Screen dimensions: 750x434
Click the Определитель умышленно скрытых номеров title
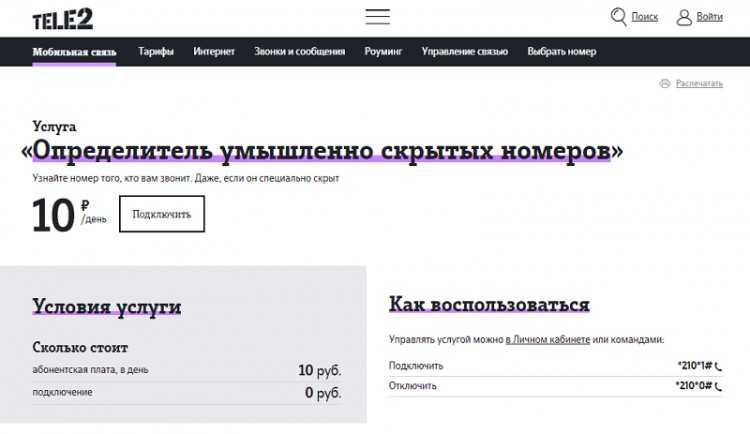pyautogui.click(x=321, y=151)
